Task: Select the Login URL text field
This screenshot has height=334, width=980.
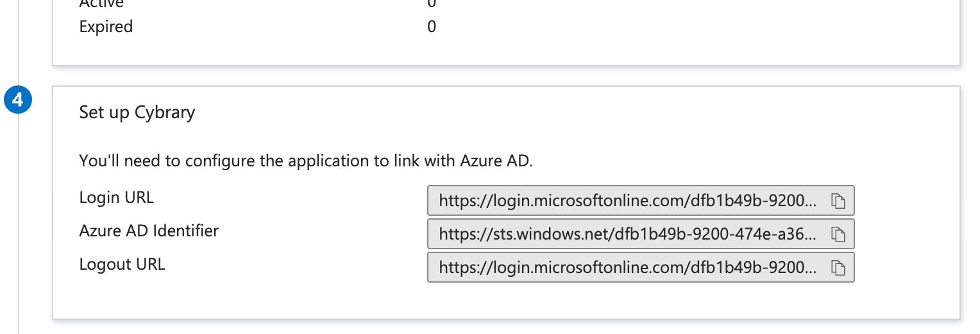Action: [x=641, y=201]
